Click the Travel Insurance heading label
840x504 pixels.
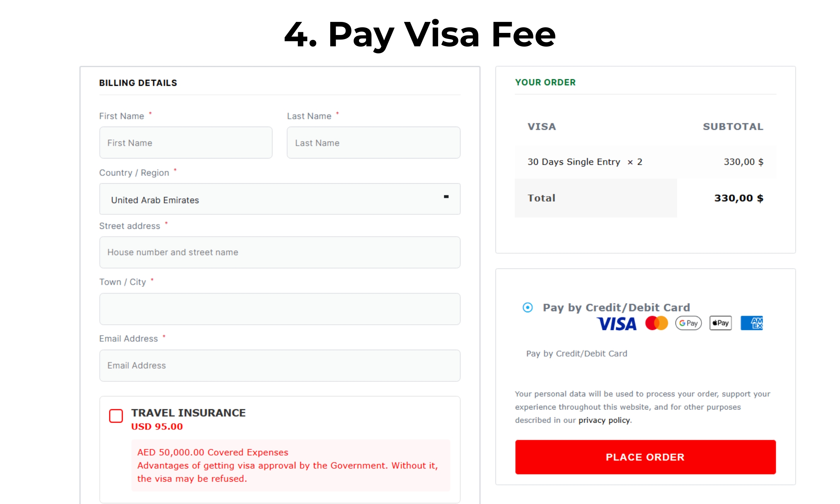[x=189, y=413]
